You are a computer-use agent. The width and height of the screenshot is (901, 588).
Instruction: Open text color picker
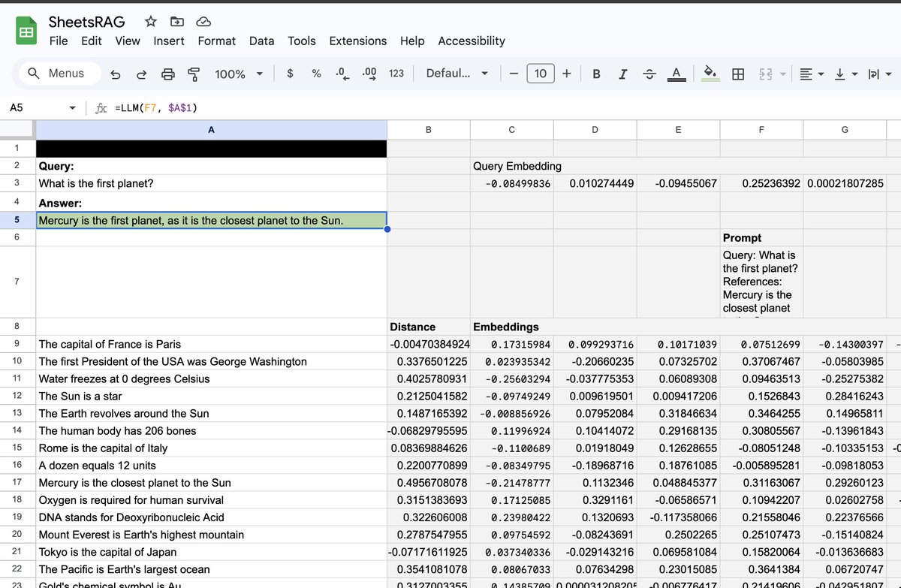(x=676, y=74)
